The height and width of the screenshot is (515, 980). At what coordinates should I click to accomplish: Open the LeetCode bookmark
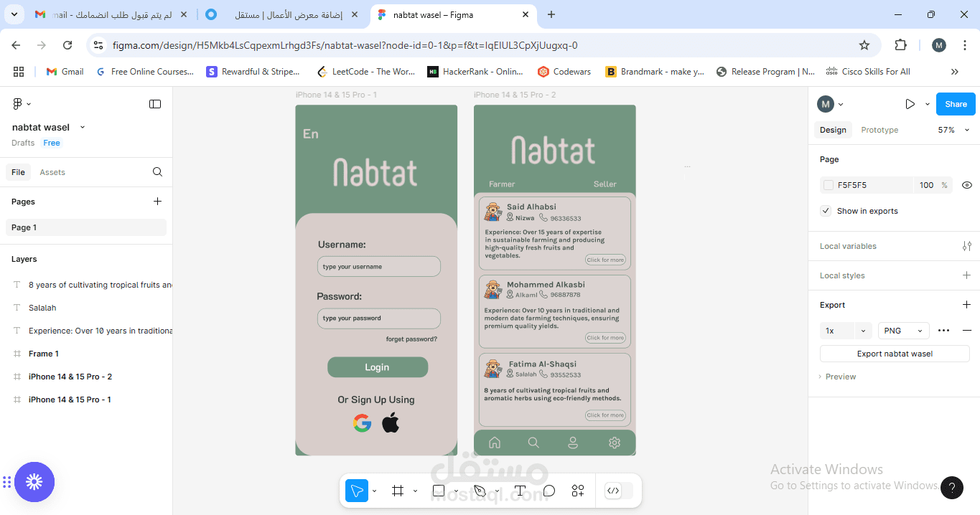coord(365,72)
